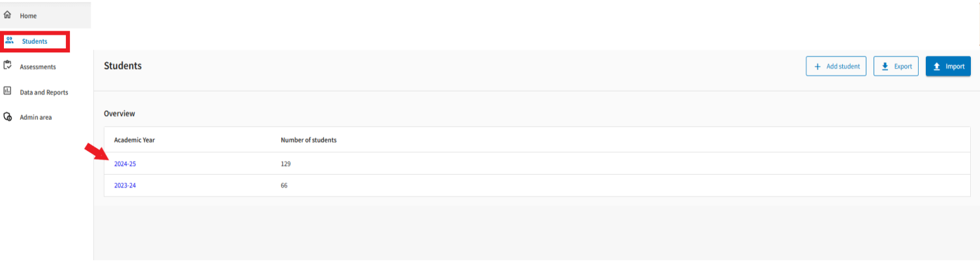
Task: Open the 2023-24 academic year link
Action: (125, 186)
